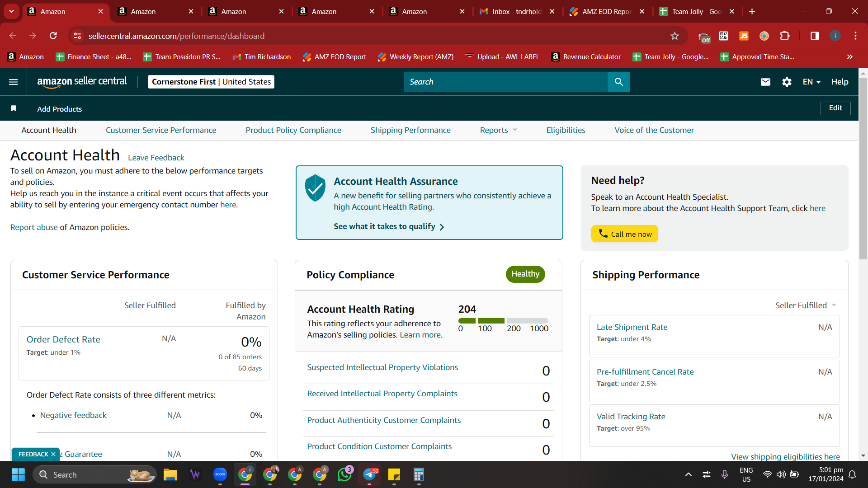
Task: Close the FEEDBACK tag
Action: tap(53, 454)
